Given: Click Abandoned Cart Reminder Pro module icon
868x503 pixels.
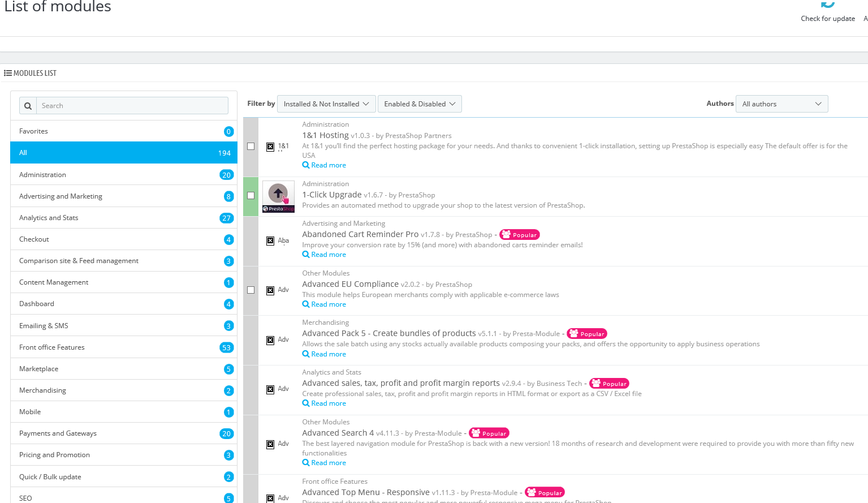Looking at the screenshot, I should (270, 241).
